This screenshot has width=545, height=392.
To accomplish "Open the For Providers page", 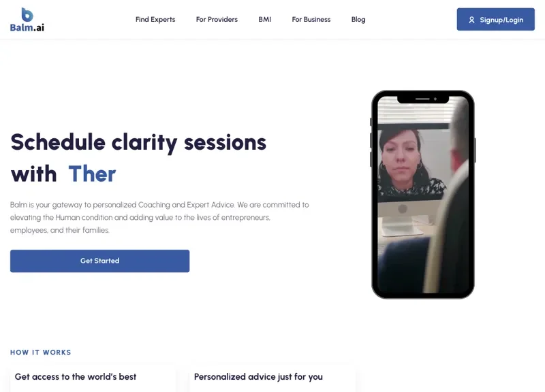I will coord(217,20).
